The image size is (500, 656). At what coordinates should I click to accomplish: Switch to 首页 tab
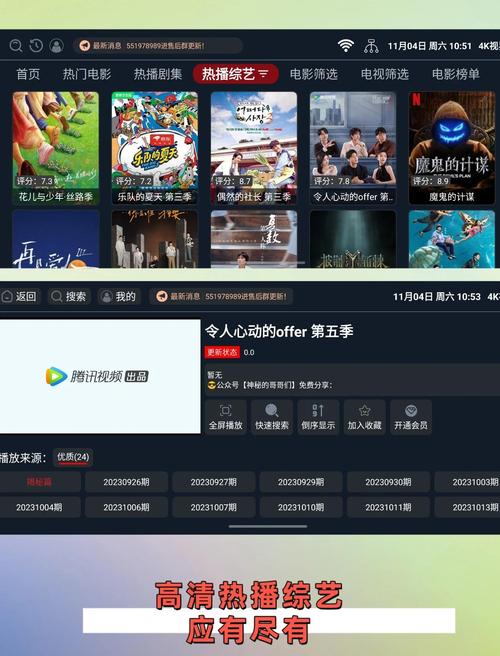coord(28,74)
